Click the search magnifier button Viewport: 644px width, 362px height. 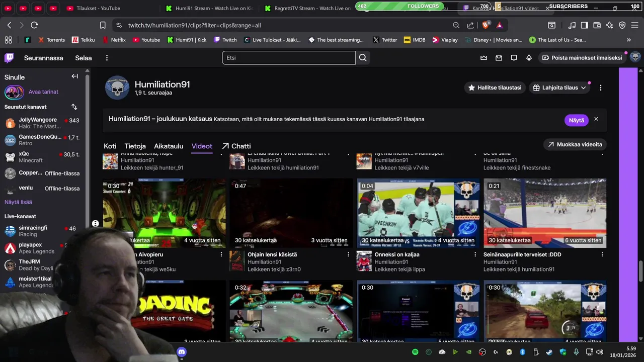[363, 58]
